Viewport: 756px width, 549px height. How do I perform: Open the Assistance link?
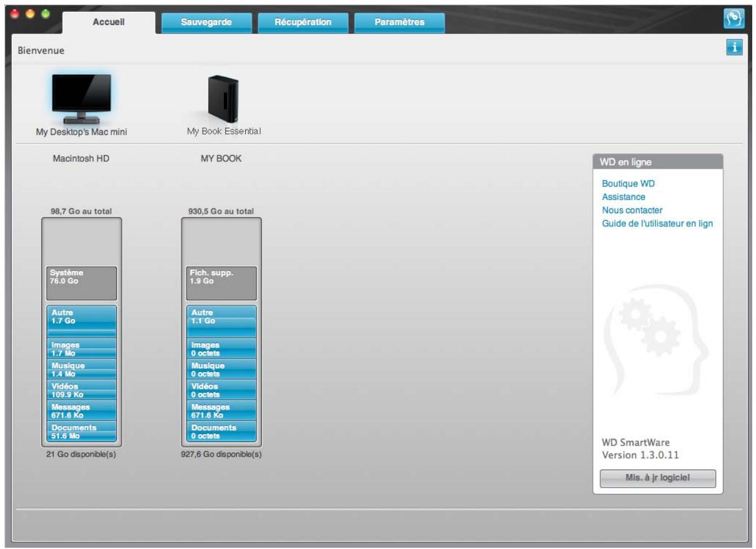[623, 197]
